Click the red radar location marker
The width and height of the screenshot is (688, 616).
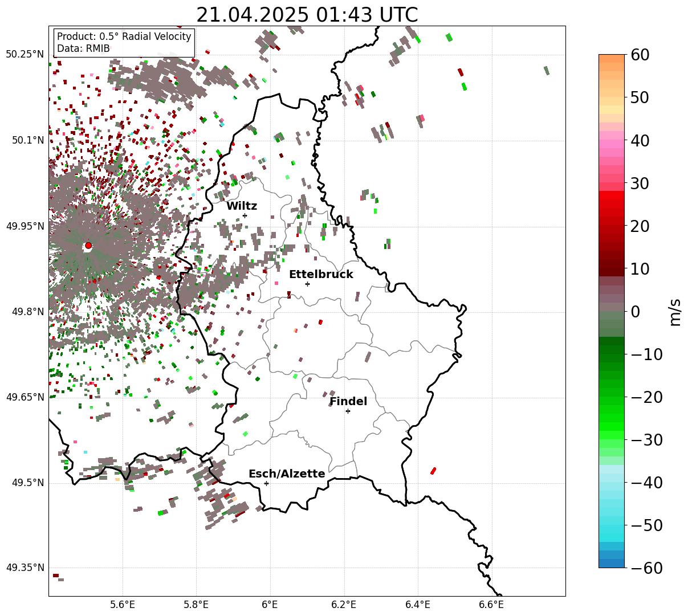[x=88, y=246]
